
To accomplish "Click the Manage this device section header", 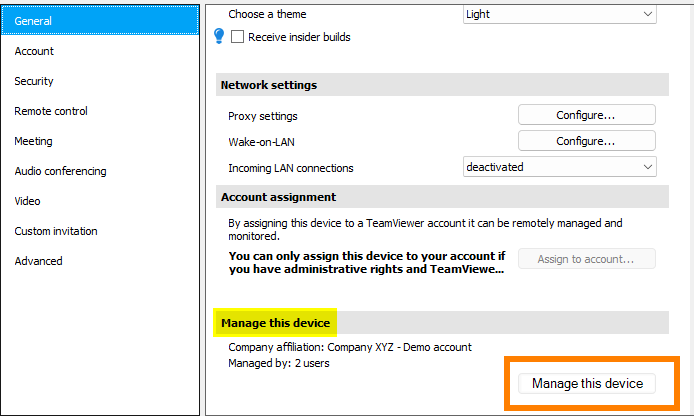I will tap(275, 323).
